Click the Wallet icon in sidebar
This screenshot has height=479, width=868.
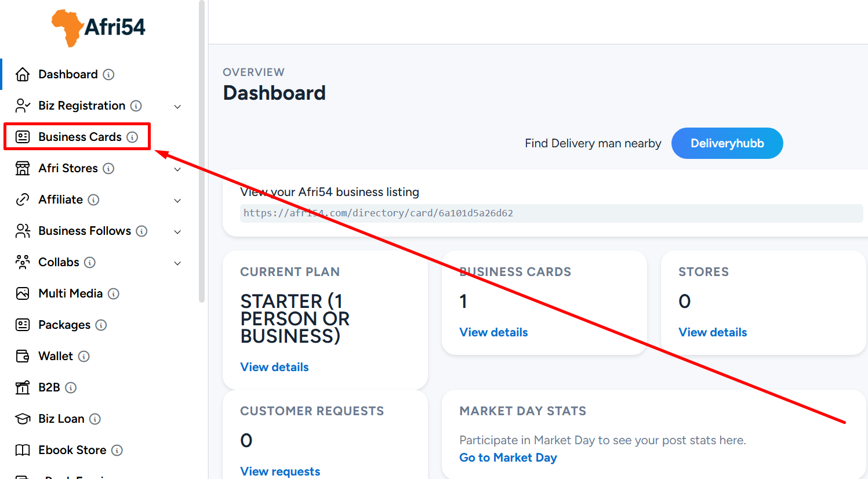point(23,356)
